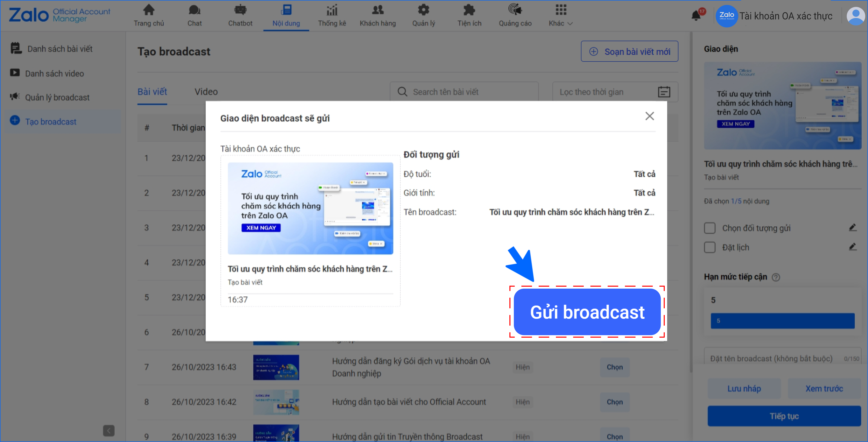Click the main content vertical scrollbar
Screen dimensions: 868x442
click(x=691, y=202)
